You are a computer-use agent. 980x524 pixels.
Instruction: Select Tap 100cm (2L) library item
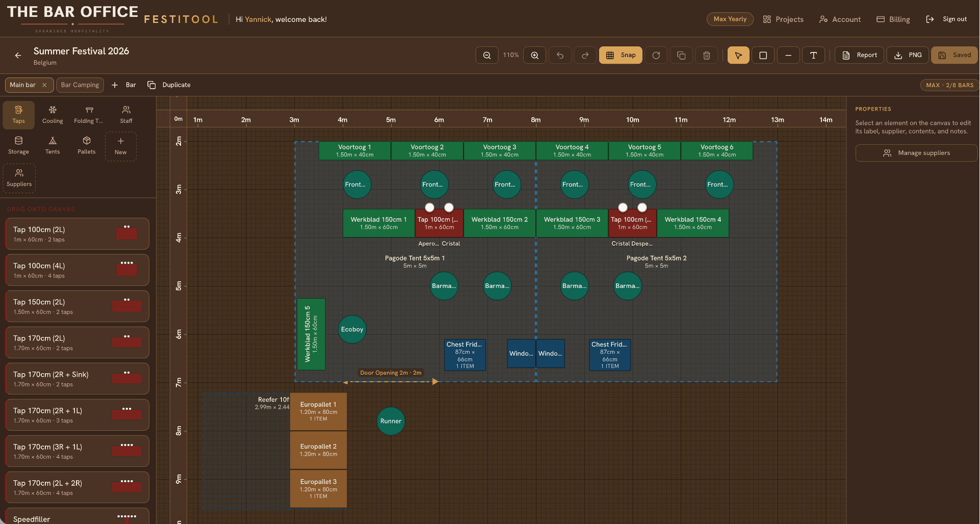click(77, 234)
